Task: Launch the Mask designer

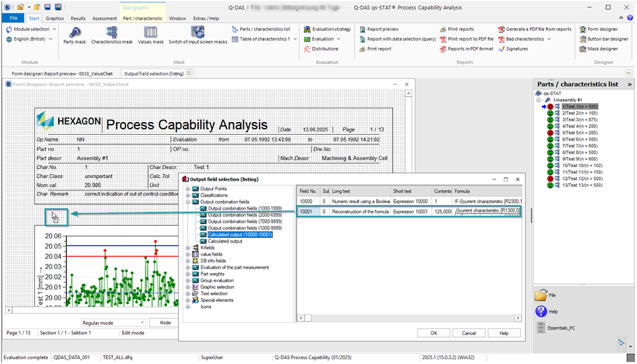Action: pos(599,49)
